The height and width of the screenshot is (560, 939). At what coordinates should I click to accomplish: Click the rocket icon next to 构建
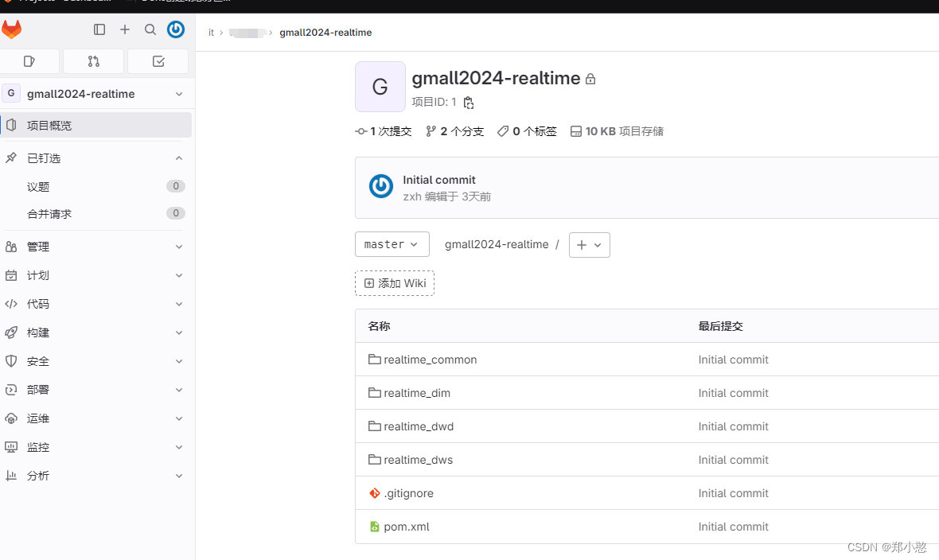pos(11,332)
